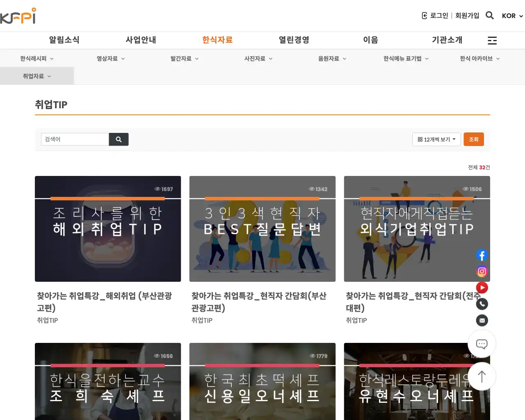Image resolution: width=525 pixels, height=420 pixels.
Task: Open the YouTube channel icon
Action: [x=482, y=288]
